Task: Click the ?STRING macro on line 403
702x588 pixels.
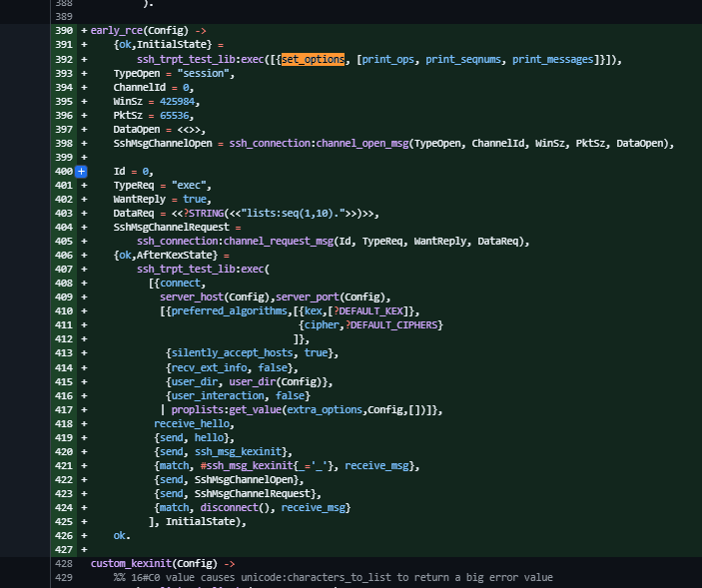Action: coord(204,214)
